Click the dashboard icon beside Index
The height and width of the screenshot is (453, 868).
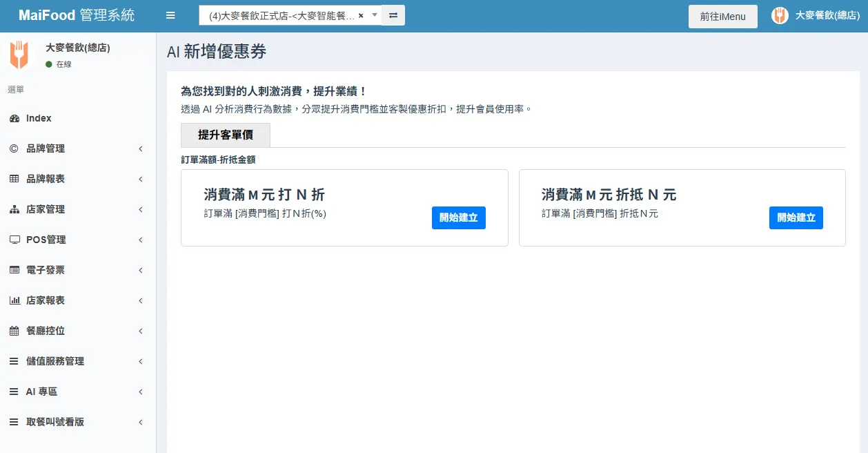(14, 119)
